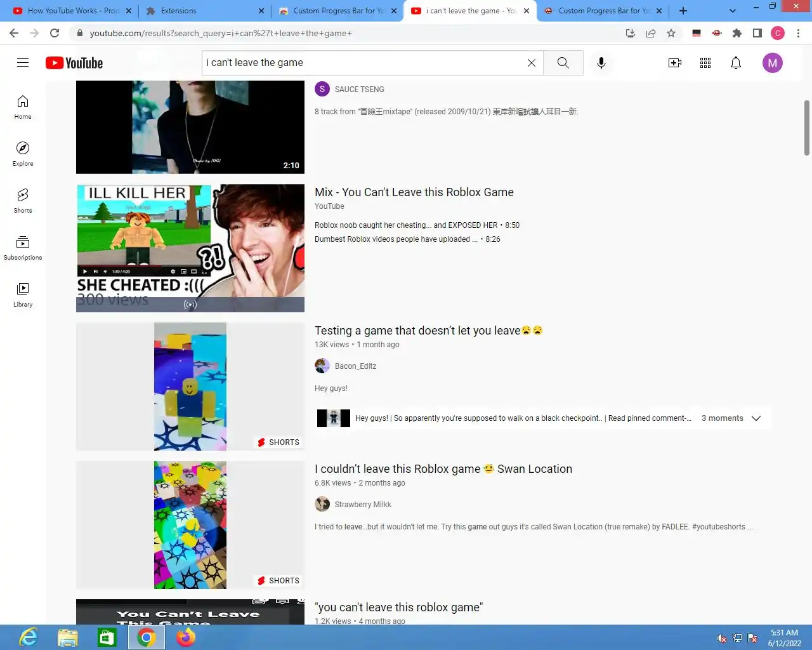812x650 pixels.
Task: Open Library in sidebar
Action: (23, 295)
